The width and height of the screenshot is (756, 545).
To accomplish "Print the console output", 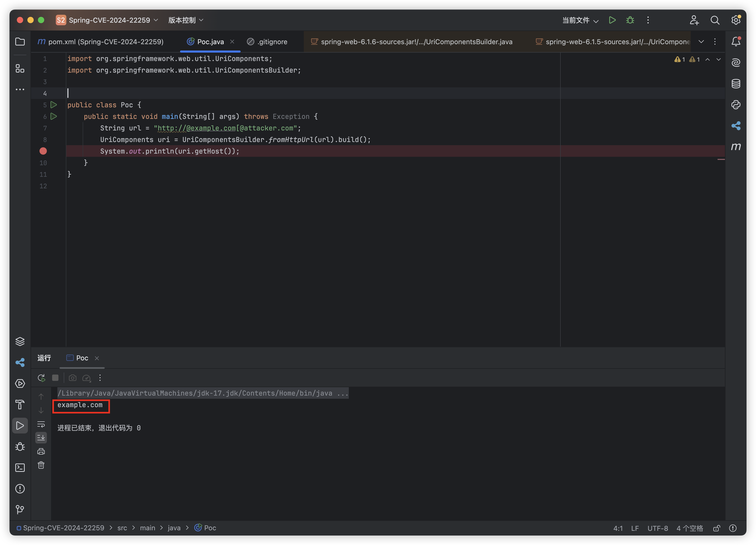I will click(41, 452).
